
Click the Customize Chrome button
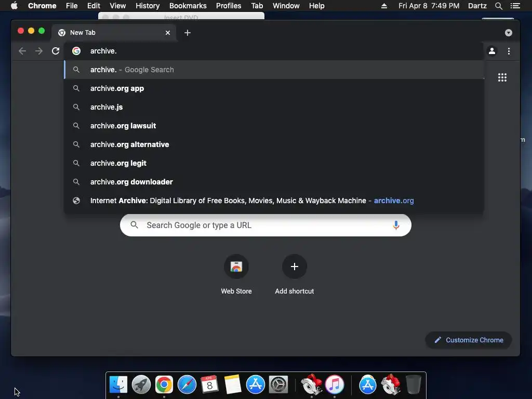(x=469, y=340)
